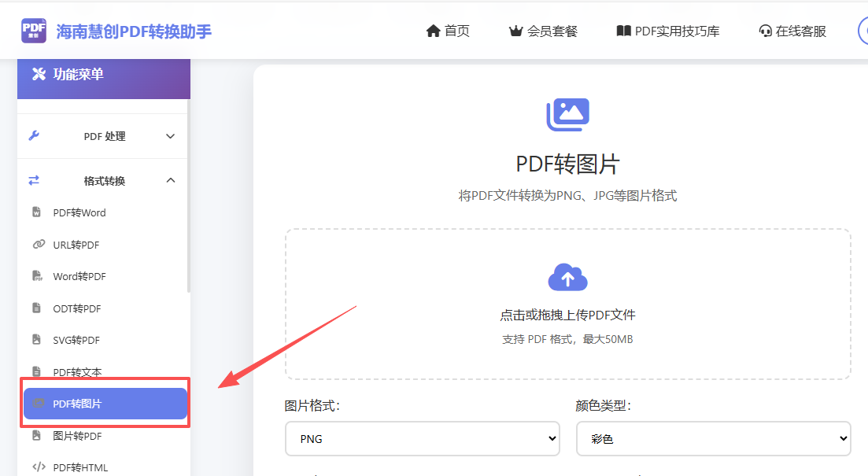
Task: Click the PDF转图片 main heading
Action: point(567,164)
